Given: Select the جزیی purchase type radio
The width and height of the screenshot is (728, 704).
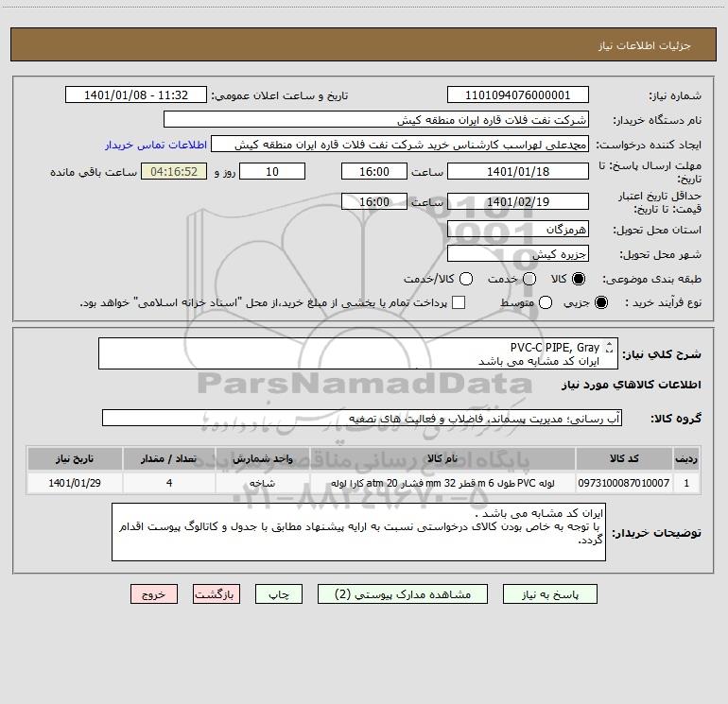Looking at the screenshot, I should [600, 302].
